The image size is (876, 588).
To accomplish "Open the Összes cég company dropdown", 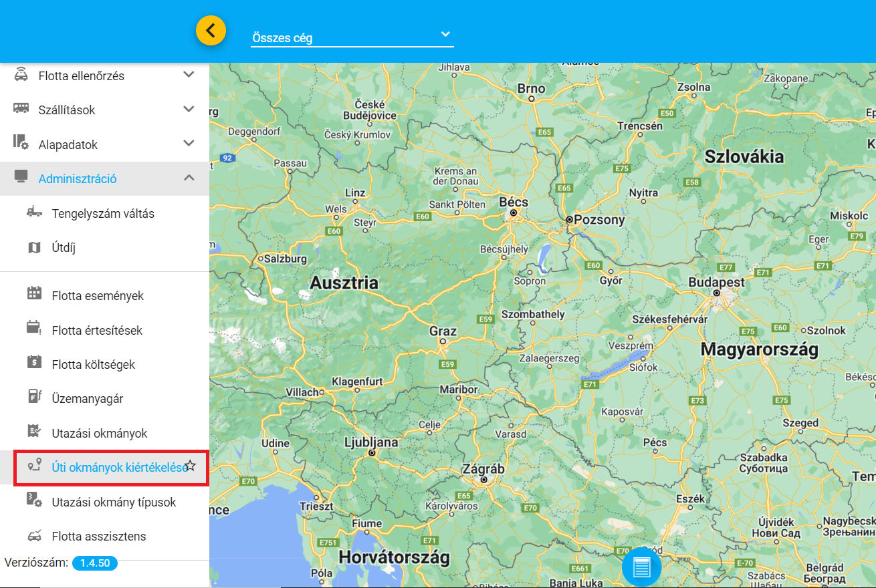I will click(x=352, y=37).
